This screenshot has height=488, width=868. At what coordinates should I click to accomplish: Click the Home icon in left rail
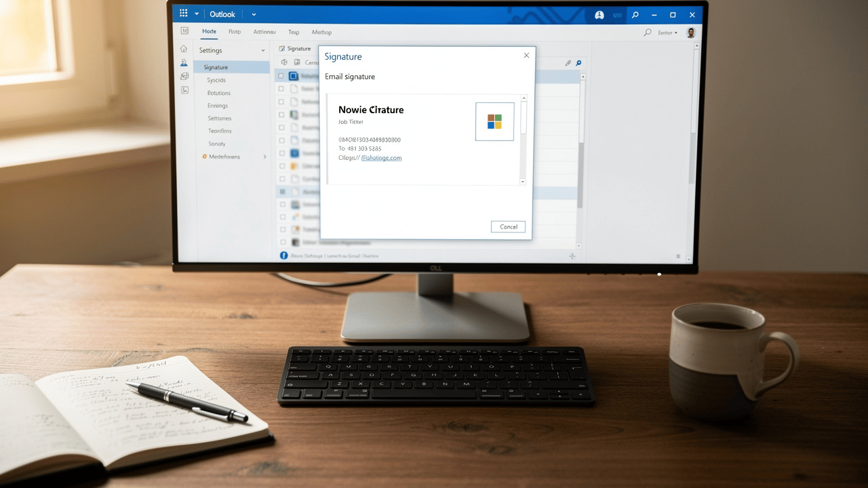(x=184, y=49)
